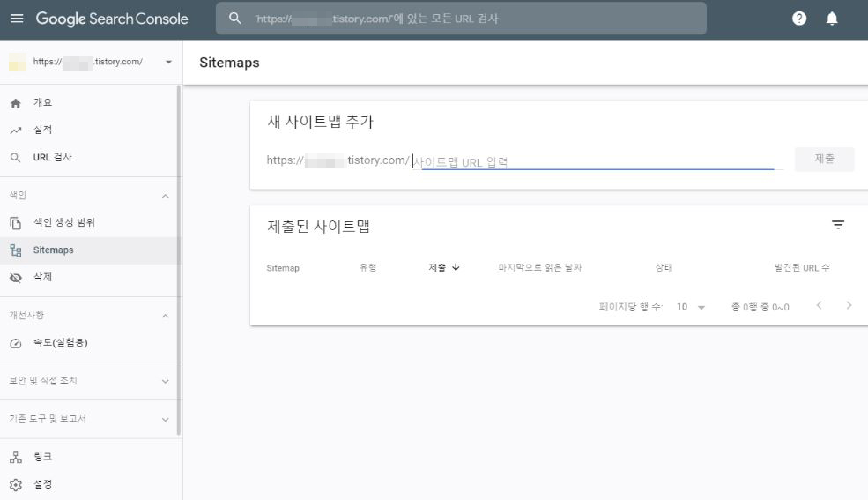Change rows per page dropdown showing 10
Image resolution: width=868 pixels, height=500 pixels.
point(690,307)
